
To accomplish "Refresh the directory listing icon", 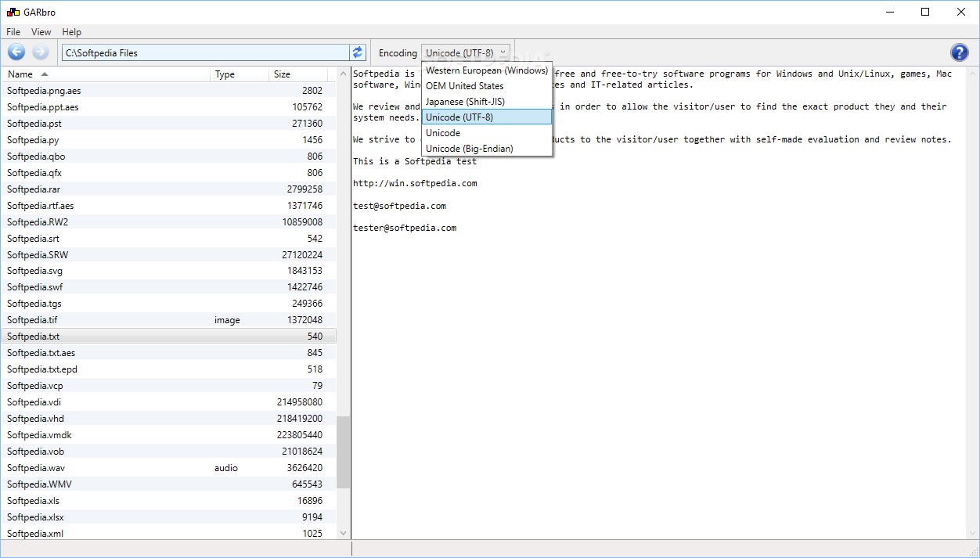I will pos(358,52).
